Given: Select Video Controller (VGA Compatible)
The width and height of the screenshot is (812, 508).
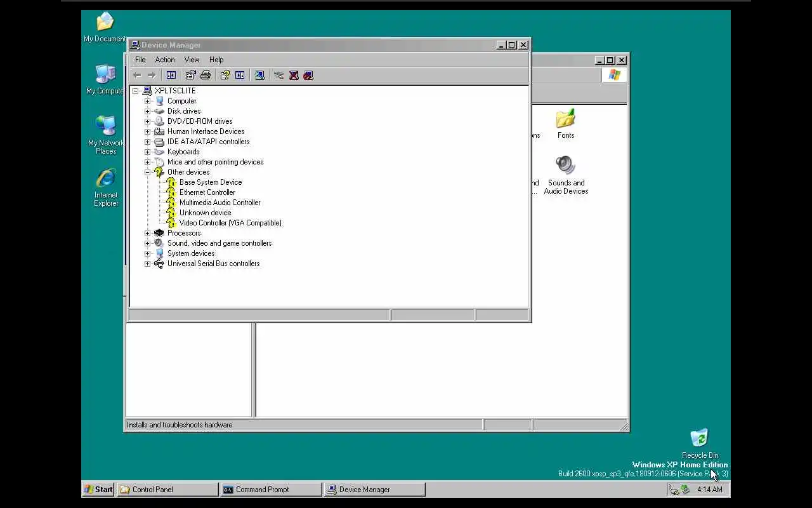Looking at the screenshot, I should [230, 223].
